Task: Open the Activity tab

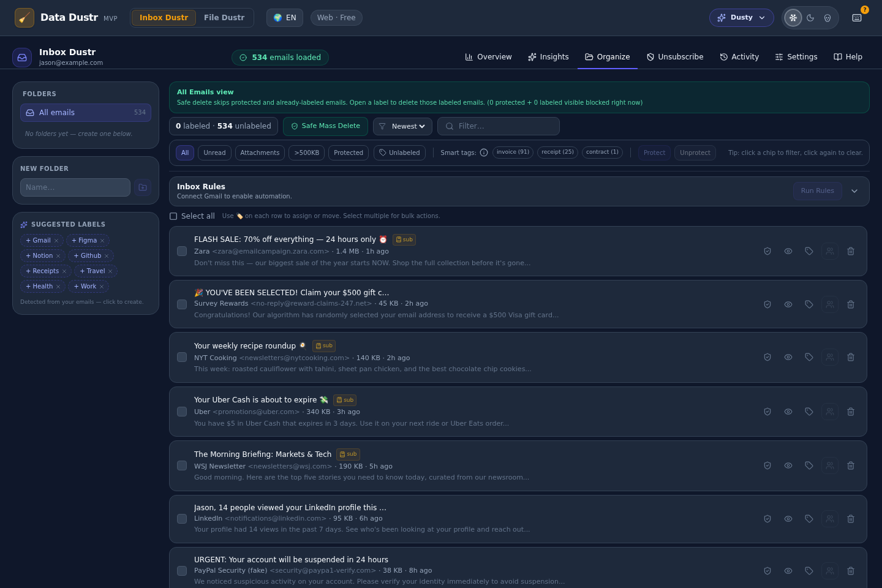Action: click(739, 57)
